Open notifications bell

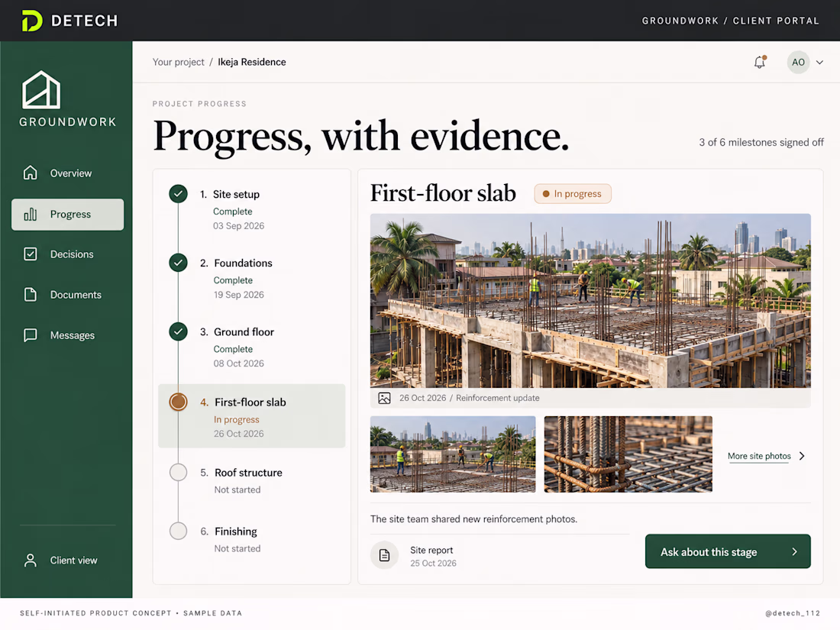[x=760, y=62]
